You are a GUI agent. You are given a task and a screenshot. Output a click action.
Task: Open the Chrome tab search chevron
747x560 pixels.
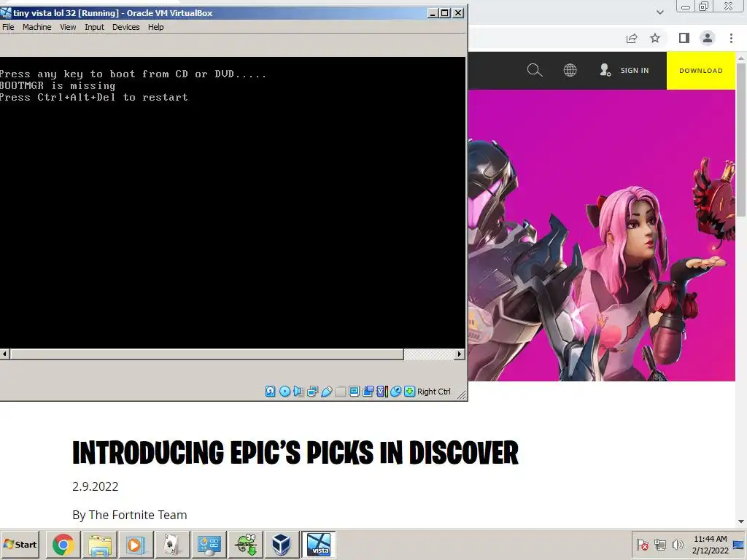coord(659,12)
